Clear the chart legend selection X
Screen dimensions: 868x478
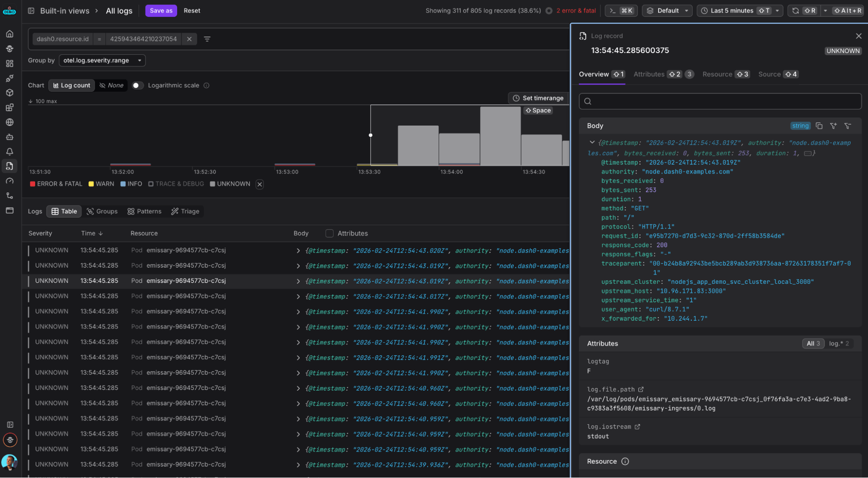260,184
